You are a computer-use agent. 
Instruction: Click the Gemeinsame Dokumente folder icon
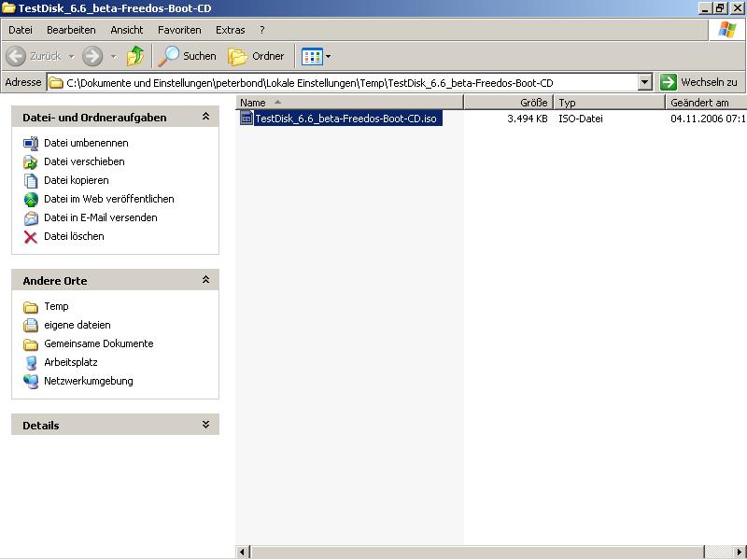[x=31, y=344]
